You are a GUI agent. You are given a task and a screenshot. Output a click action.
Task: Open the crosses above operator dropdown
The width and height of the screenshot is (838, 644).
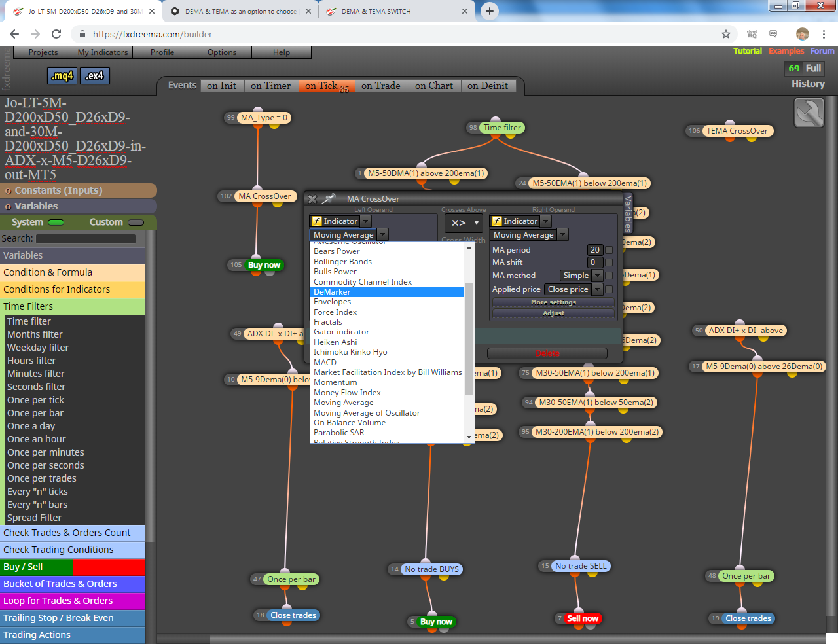click(x=464, y=223)
